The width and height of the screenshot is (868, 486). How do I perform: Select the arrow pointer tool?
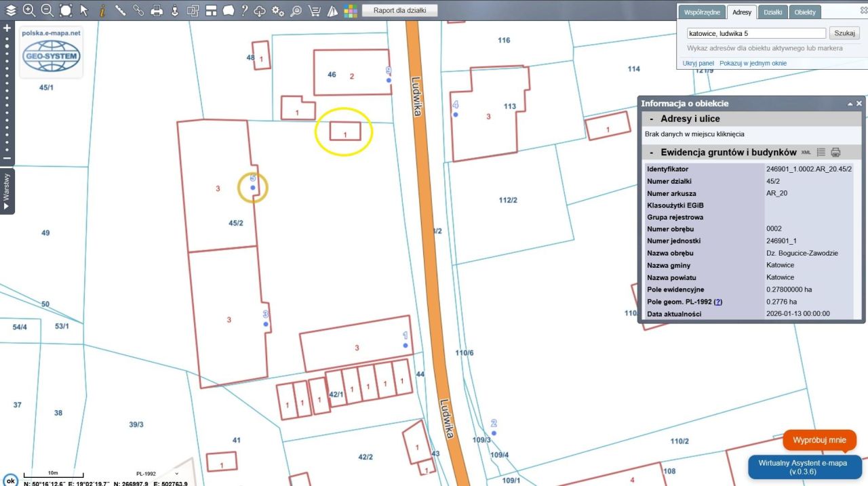point(84,10)
